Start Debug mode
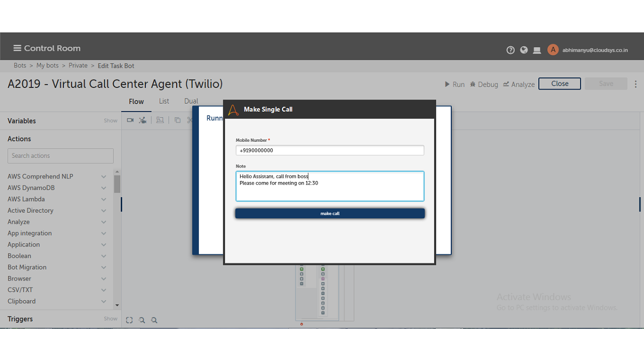This screenshot has width=644, height=362. pos(484,84)
